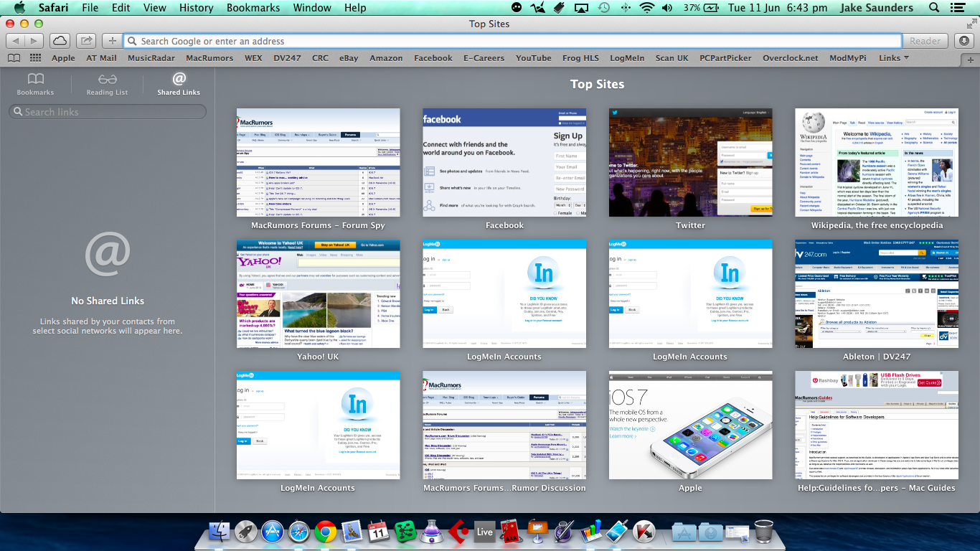Click the plus add bookmark button
The height and width of the screenshot is (551, 980).
tap(112, 41)
